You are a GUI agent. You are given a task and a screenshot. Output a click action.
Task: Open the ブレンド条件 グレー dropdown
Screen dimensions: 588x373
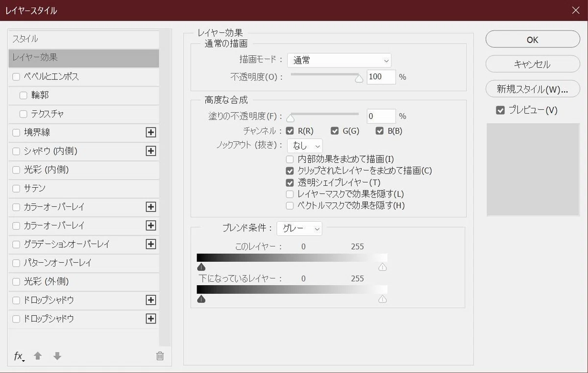[x=299, y=228]
